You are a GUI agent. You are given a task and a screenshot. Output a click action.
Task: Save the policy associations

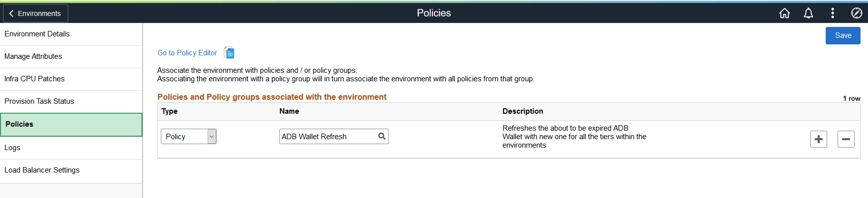pyautogui.click(x=843, y=35)
